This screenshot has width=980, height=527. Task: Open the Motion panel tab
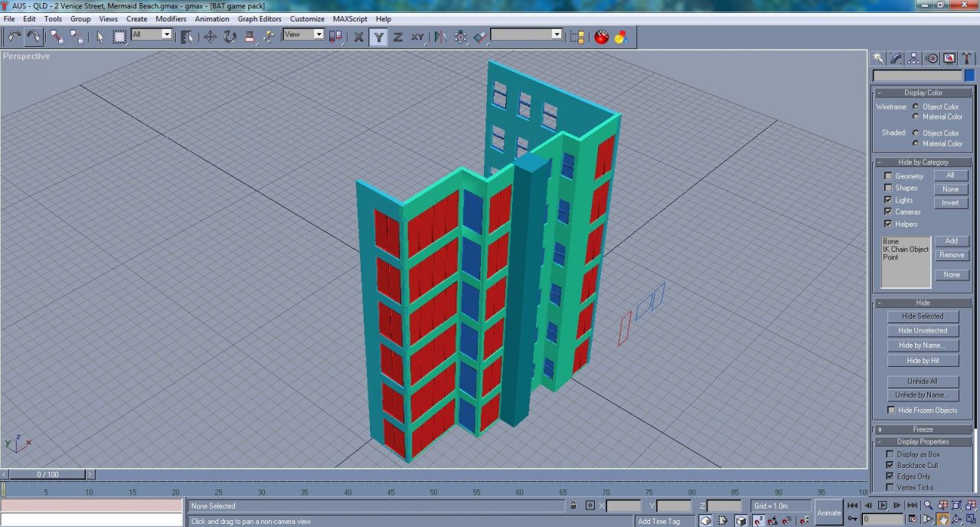(932, 58)
